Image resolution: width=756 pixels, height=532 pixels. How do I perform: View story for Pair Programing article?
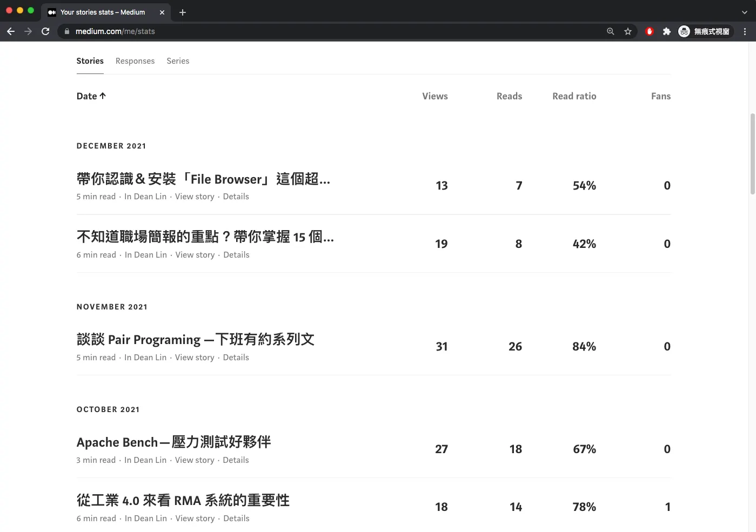coord(195,358)
